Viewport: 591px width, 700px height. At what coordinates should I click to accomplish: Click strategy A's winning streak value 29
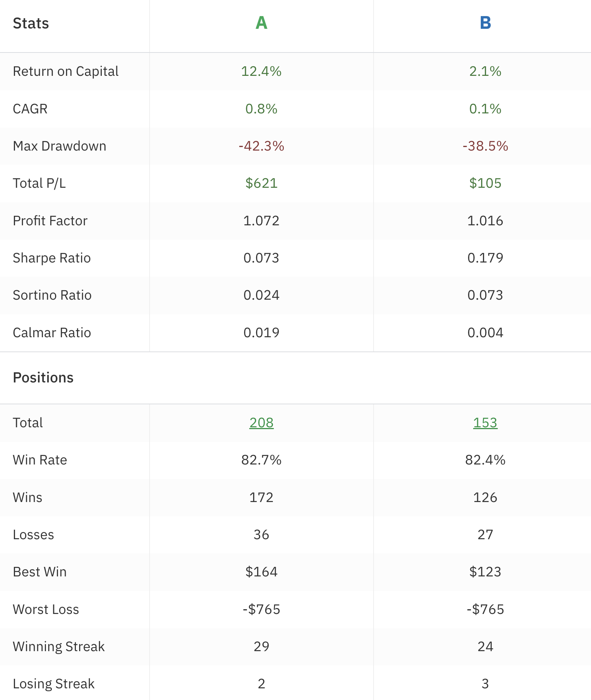(x=261, y=647)
